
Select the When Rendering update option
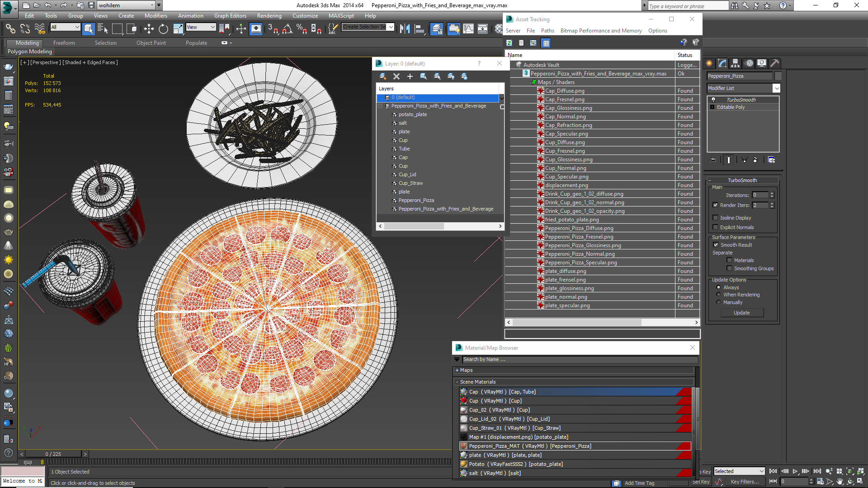click(718, 295)
